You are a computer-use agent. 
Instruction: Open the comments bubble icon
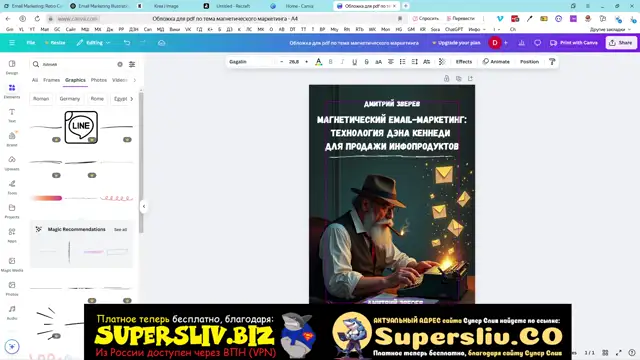pyautogui.click(x=537, y=42)
